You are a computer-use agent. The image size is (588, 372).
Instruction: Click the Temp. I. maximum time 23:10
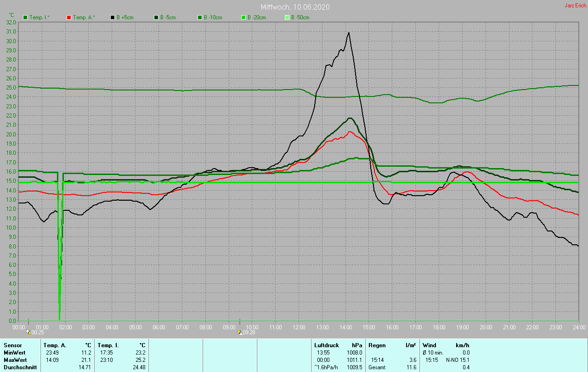tap(106, 360)
